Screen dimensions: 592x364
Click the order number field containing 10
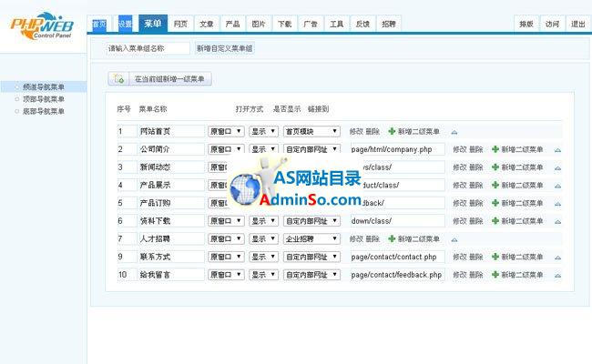[x=127, y=275]
